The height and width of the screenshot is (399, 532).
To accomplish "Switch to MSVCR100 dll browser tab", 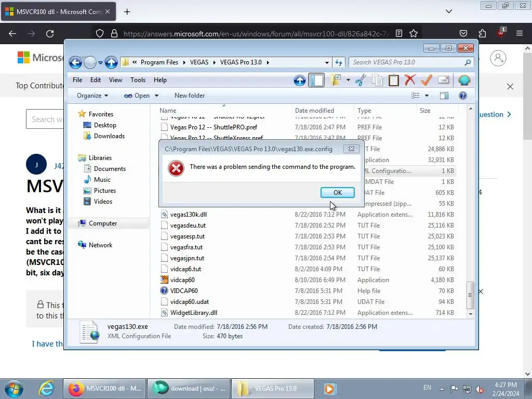I will (58, 11).
